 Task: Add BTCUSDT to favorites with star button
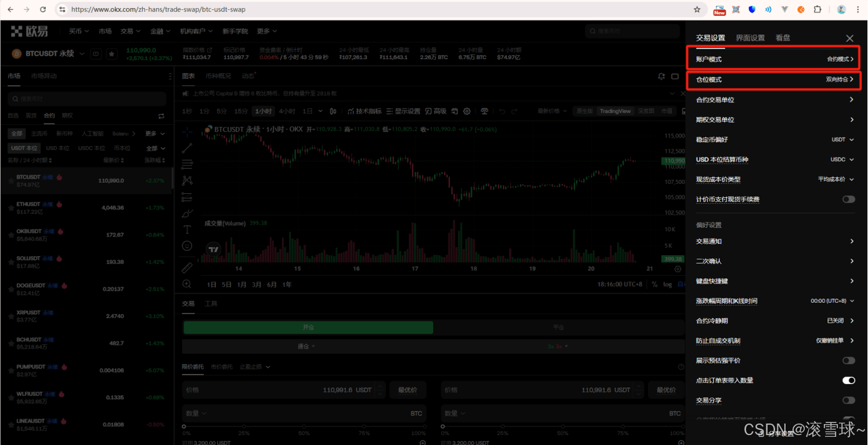112,54
